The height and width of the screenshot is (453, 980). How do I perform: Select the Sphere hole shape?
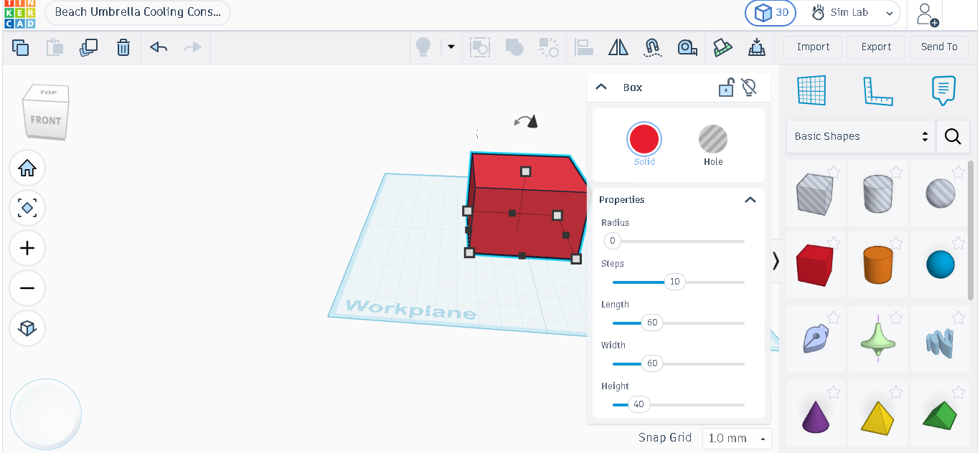(x=941, y=194)
